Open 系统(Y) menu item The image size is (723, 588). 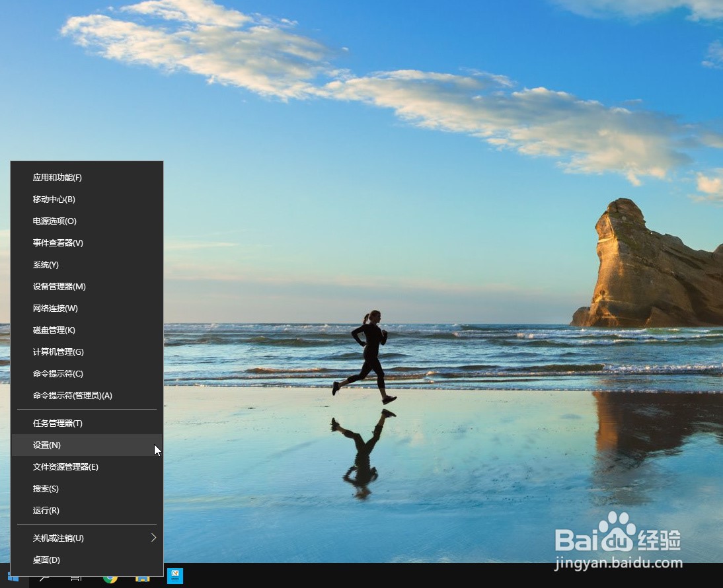87,264
